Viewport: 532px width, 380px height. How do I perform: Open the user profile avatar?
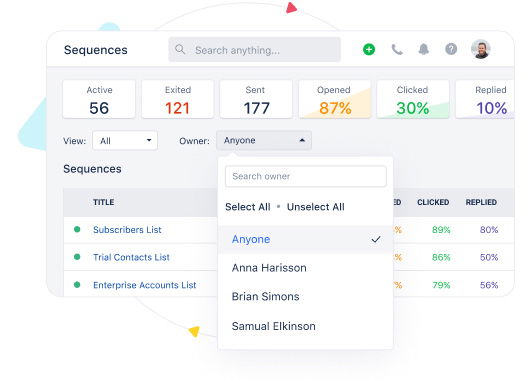(480, 49)
